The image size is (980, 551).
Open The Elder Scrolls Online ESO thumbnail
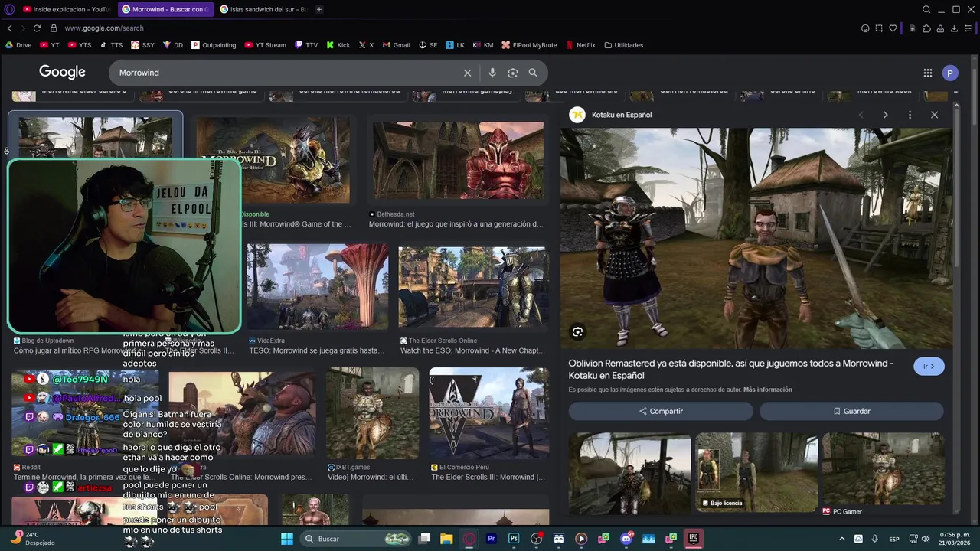pos(473,285)
